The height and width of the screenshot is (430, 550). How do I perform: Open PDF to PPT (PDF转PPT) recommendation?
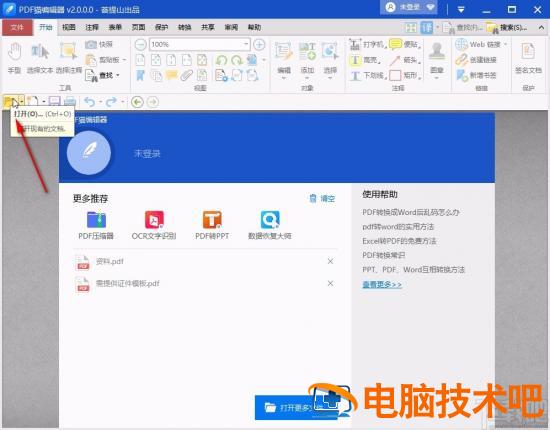[x=212, y=225]
